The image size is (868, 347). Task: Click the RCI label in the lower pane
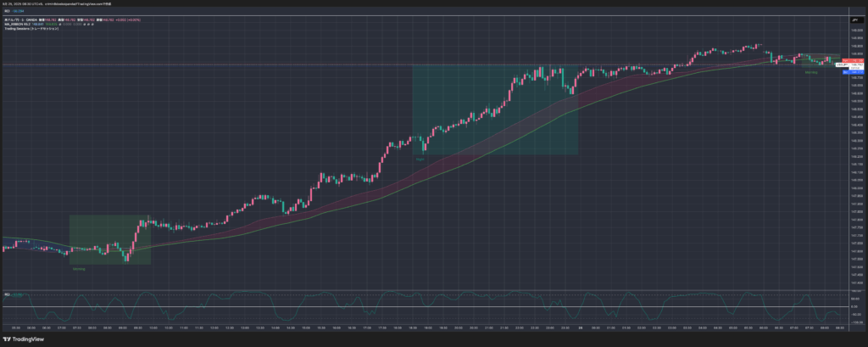tap(7, 294)
